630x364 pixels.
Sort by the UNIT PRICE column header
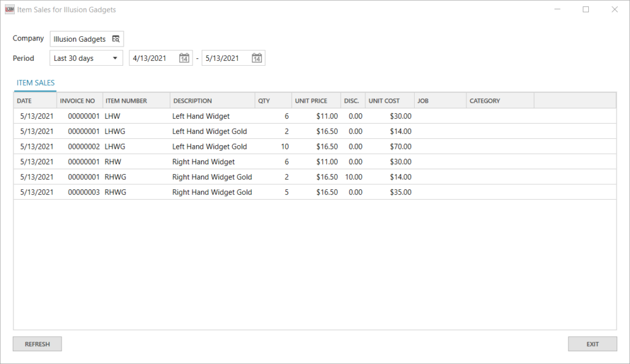click(316, 101)
